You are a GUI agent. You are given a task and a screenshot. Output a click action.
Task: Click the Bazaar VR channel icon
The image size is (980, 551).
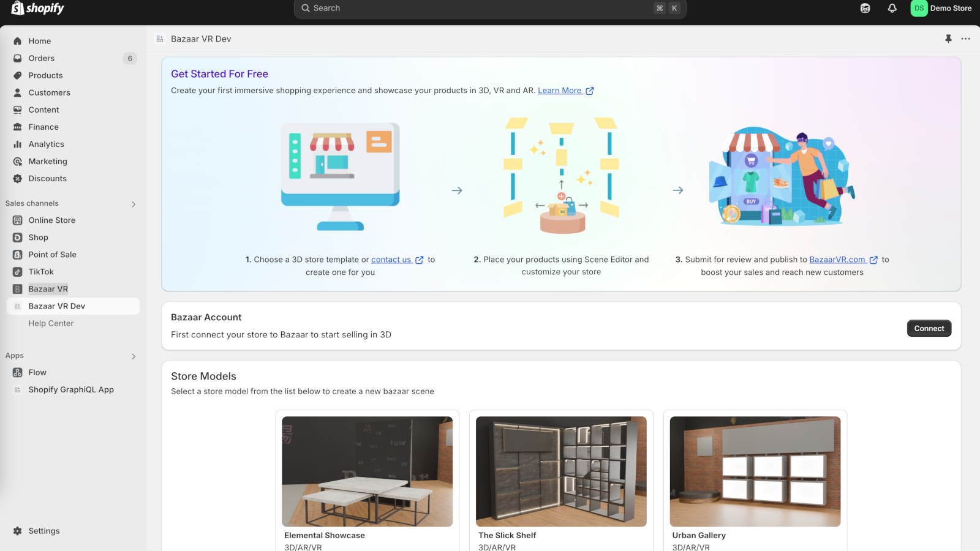[x=18, y=289]
